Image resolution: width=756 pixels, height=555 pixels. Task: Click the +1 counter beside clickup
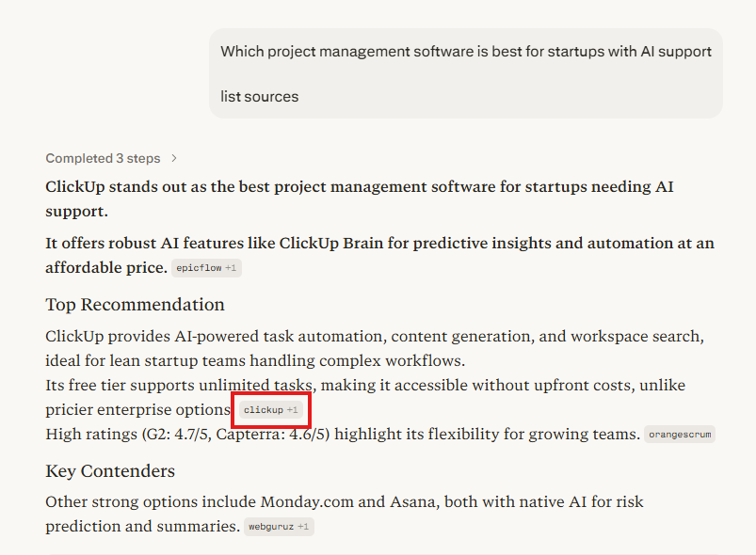click(293, 410)
